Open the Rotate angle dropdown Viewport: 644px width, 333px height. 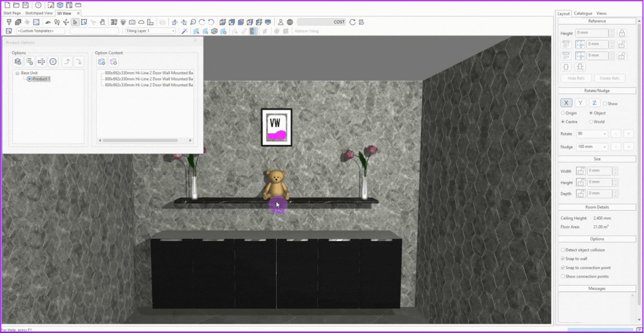[604, 134]
